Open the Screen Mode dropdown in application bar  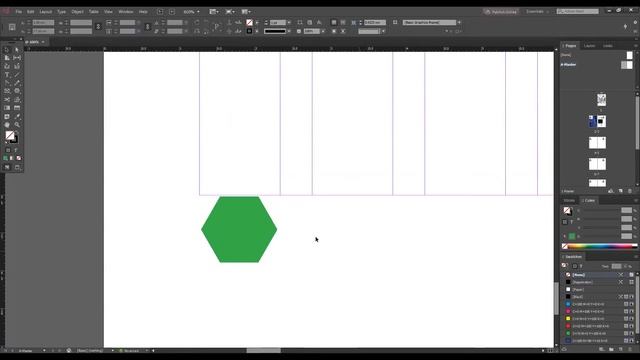pyautogui.click(x=230, y=12)
